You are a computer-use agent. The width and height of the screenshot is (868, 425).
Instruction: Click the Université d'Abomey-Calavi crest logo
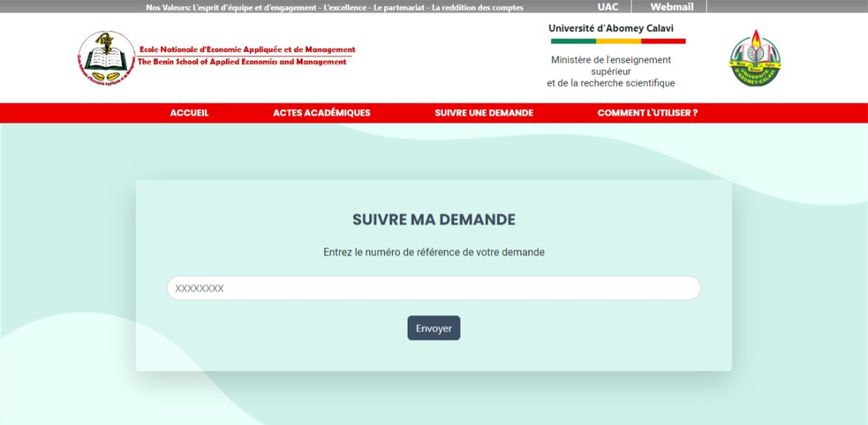click(756, 58)
